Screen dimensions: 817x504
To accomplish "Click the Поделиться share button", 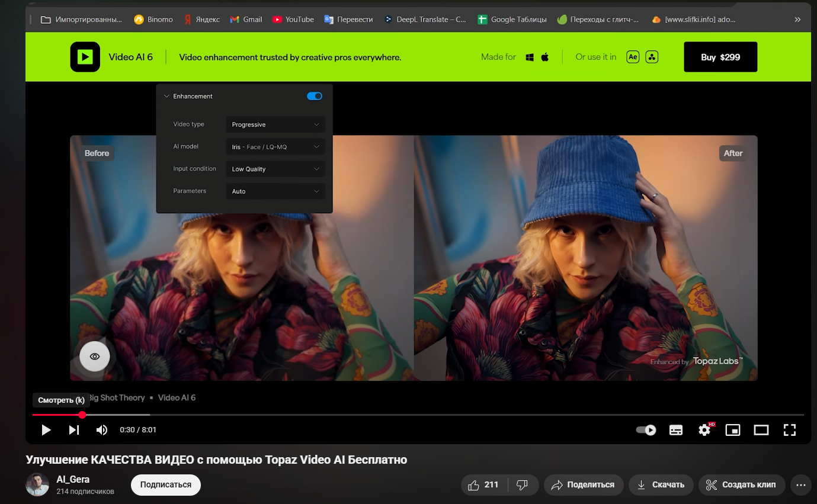I will pyautogui.click(x=584, y=485).
